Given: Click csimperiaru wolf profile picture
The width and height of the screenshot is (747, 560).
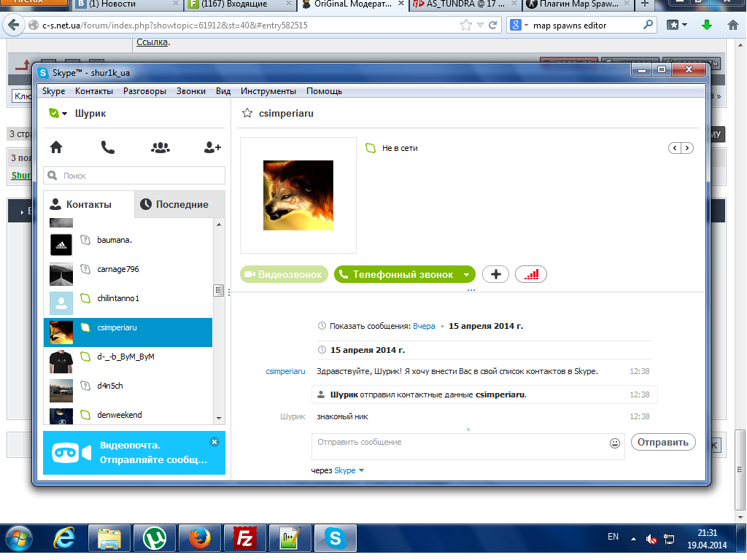Looking at the screenshot, I should (298, 195).
